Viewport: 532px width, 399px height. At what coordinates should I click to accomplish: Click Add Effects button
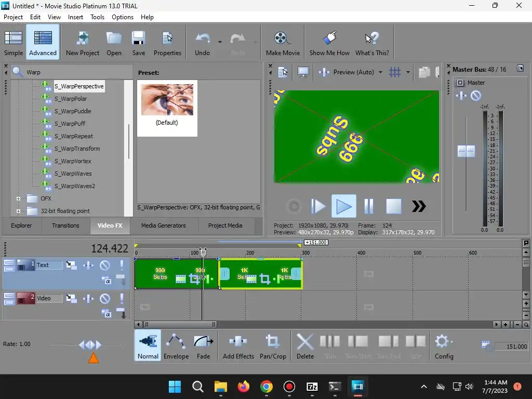point(238,346)
